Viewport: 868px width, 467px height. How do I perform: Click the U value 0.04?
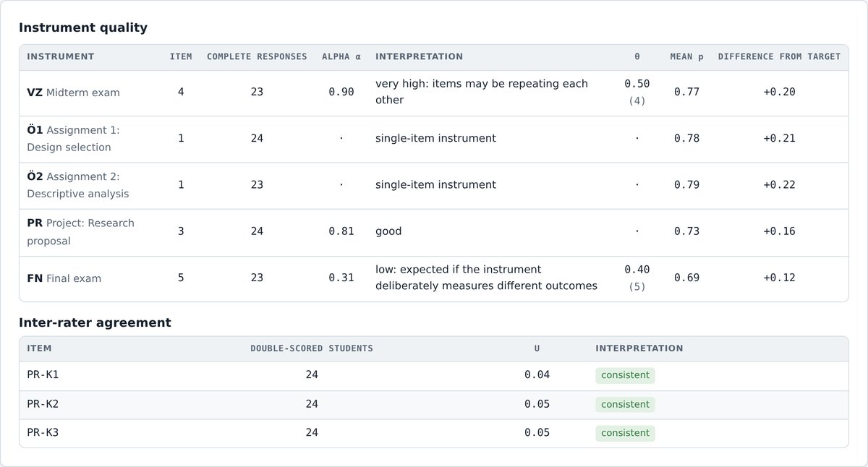pyautogui.click(x=537, y=375)
